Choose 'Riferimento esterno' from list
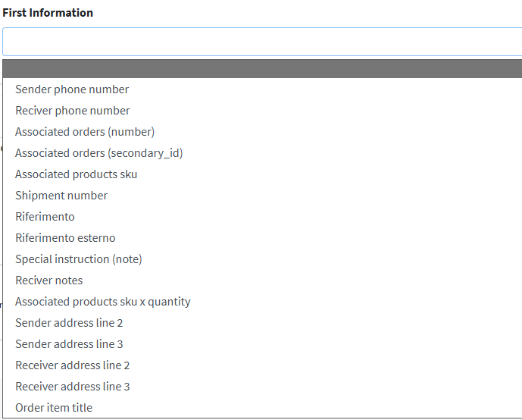Screen dimensions: 522x420 pos(66,238)
